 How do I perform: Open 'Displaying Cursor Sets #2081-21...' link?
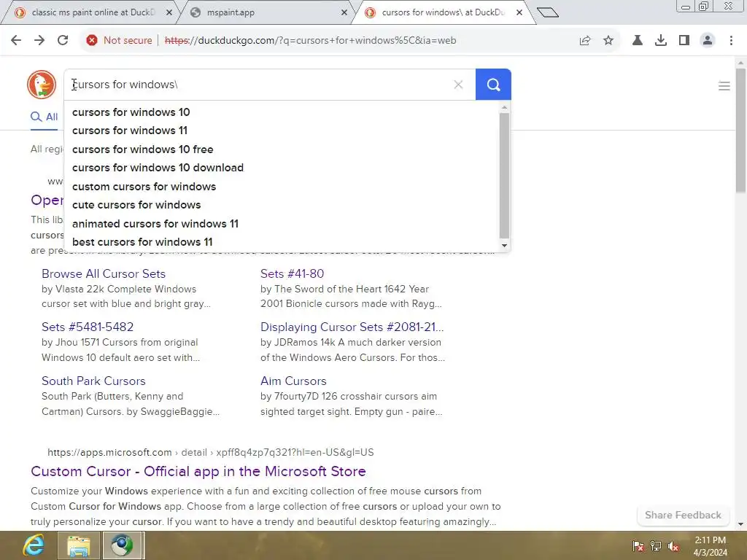coord(352,327)
